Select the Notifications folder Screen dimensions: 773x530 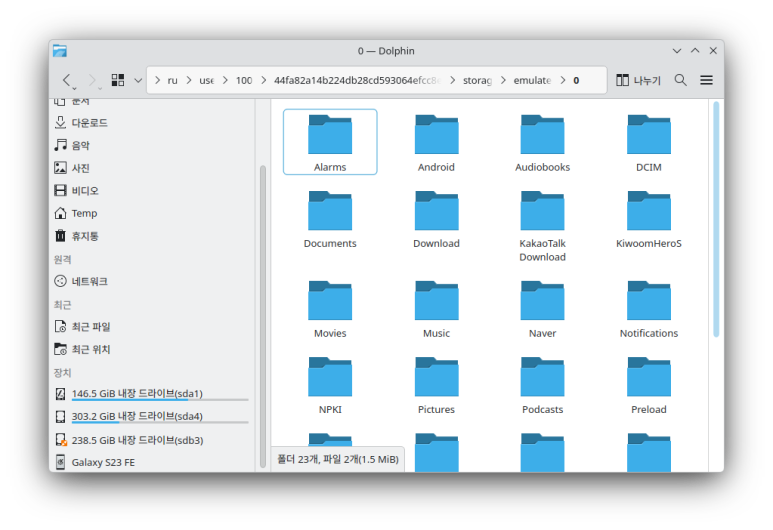tap(649, 308)
